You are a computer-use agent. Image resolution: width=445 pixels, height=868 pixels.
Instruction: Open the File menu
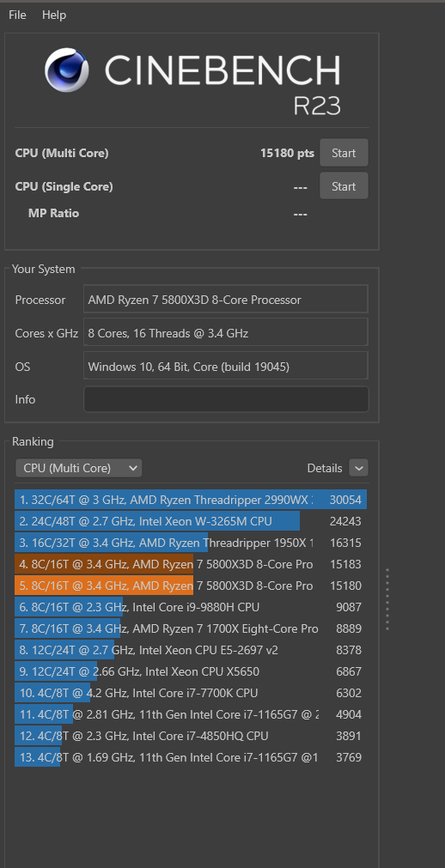17,15
